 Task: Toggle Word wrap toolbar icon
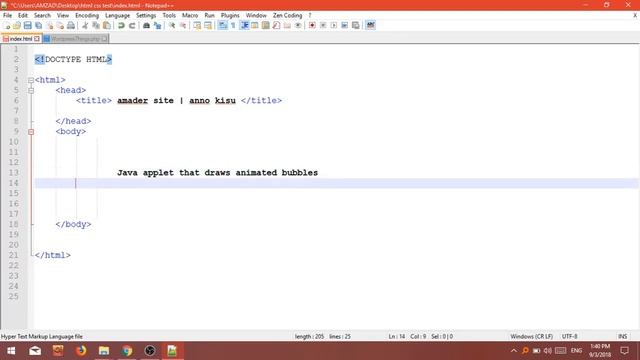click(x=223, y=25)
